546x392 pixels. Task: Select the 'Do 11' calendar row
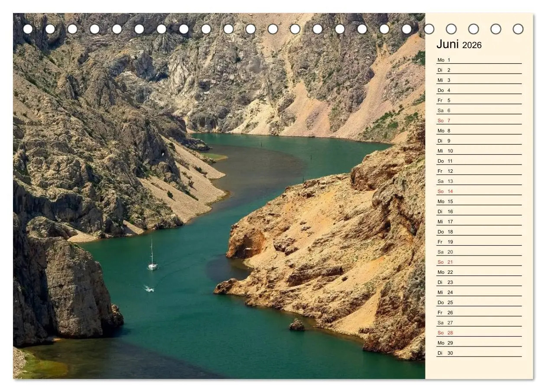(x=479, y=161)
